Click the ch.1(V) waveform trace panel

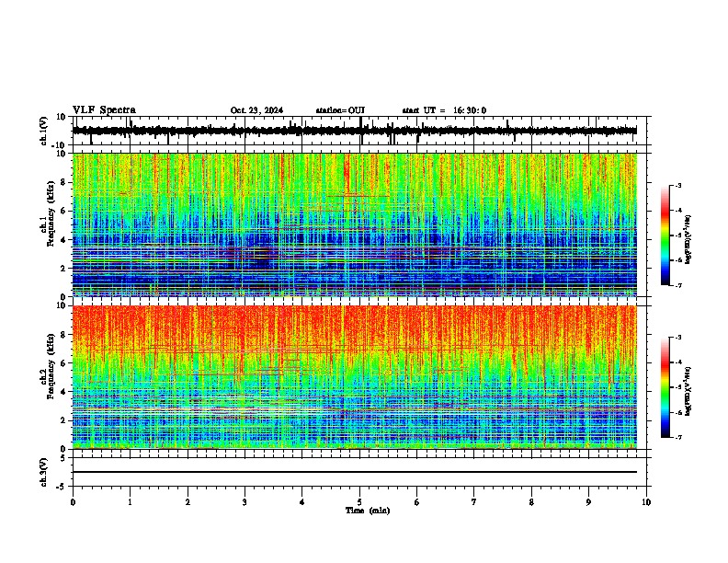(359, 131)
